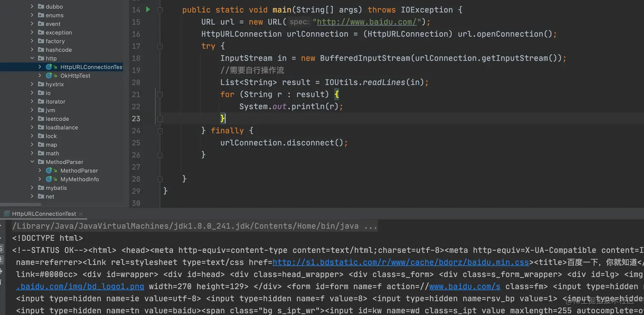This screenshot has width=644, height=315.
Task: Click line number 23 in gutter
Action: point(136,118)
